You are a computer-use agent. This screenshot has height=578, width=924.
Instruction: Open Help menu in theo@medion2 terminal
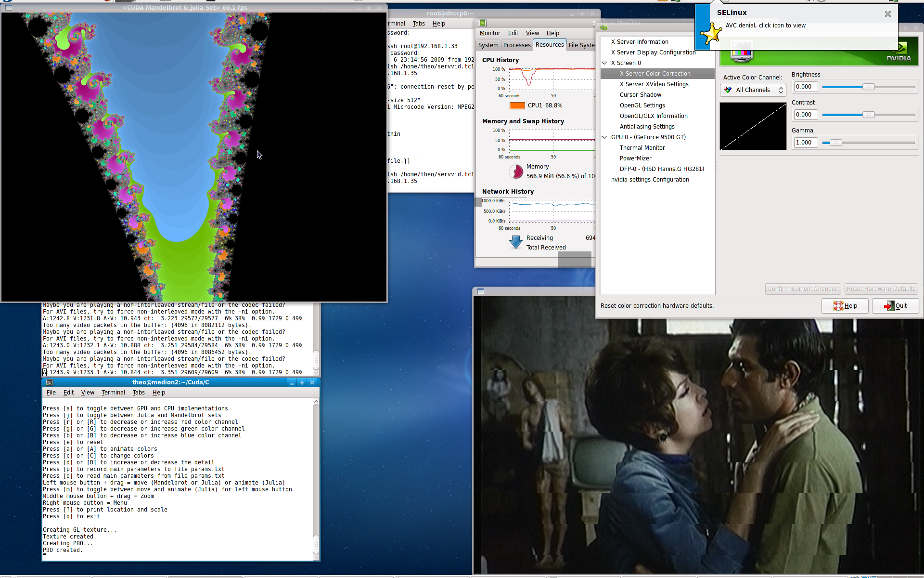(159, 393)
